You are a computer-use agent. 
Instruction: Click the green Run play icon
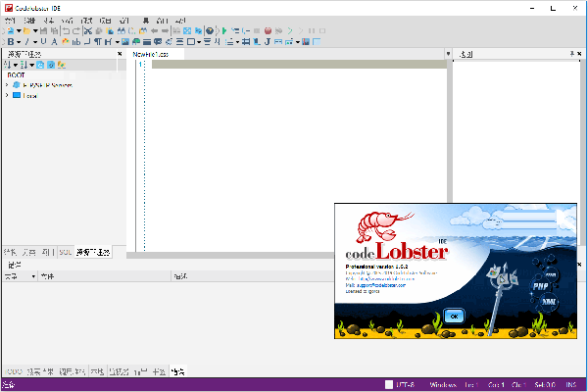pyautogui.click(x=224, y=30)
